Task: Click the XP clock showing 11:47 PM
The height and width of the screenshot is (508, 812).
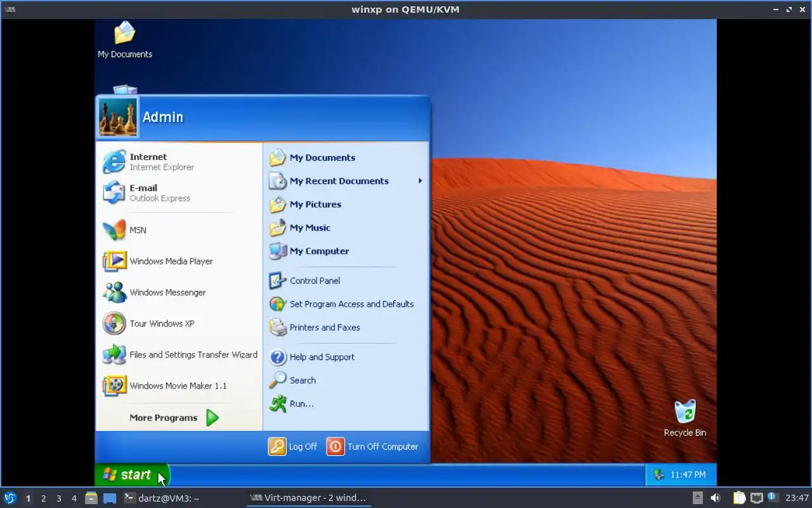Action: point(688,474)
